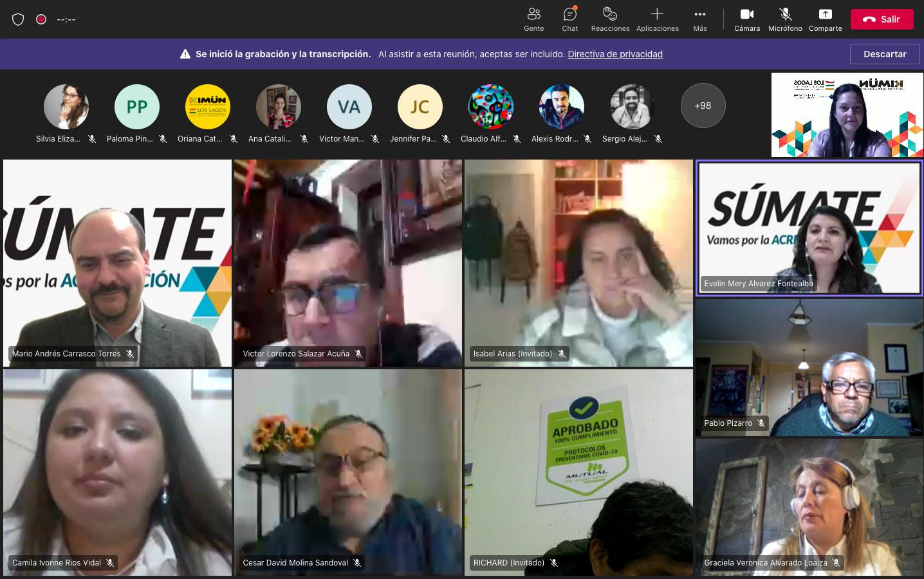Select Pablo Pizarro video tile

click(x=809, y=367)
